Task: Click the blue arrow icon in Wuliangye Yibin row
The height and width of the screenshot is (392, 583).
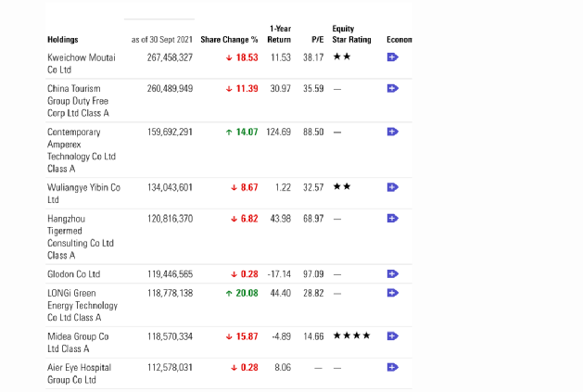Action: (392, 187)
